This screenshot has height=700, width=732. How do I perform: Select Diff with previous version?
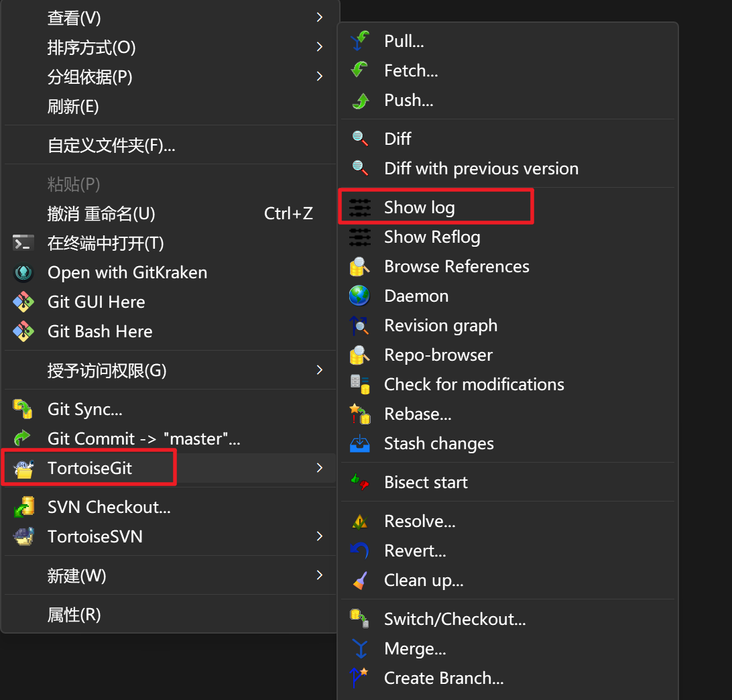pos(481,169)
